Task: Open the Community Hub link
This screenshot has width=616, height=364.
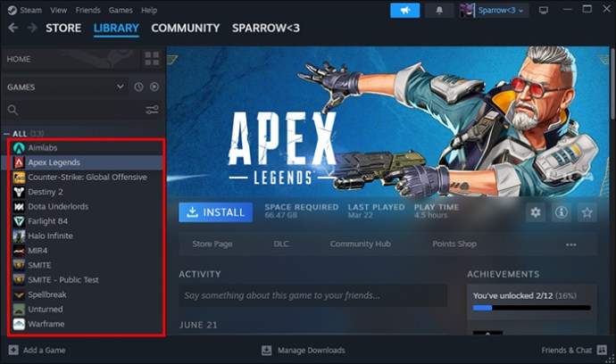Action: click(x=361, y=244)
